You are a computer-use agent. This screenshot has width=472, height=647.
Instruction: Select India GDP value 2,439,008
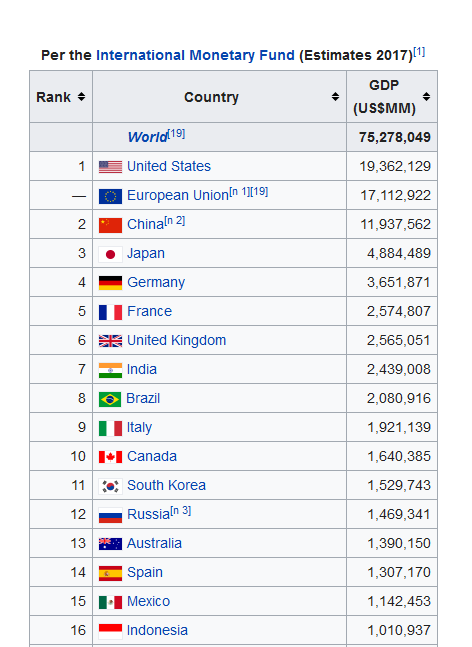coord(399,369)
